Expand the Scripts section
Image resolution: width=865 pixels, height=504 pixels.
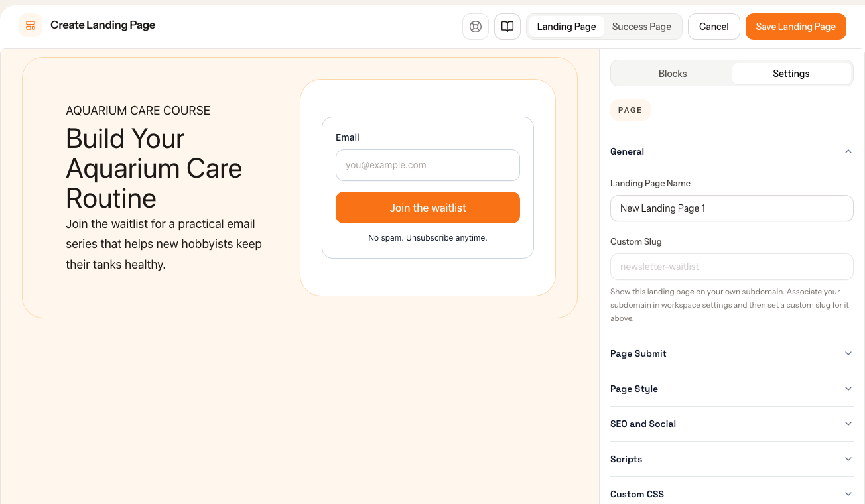(732, 459)
